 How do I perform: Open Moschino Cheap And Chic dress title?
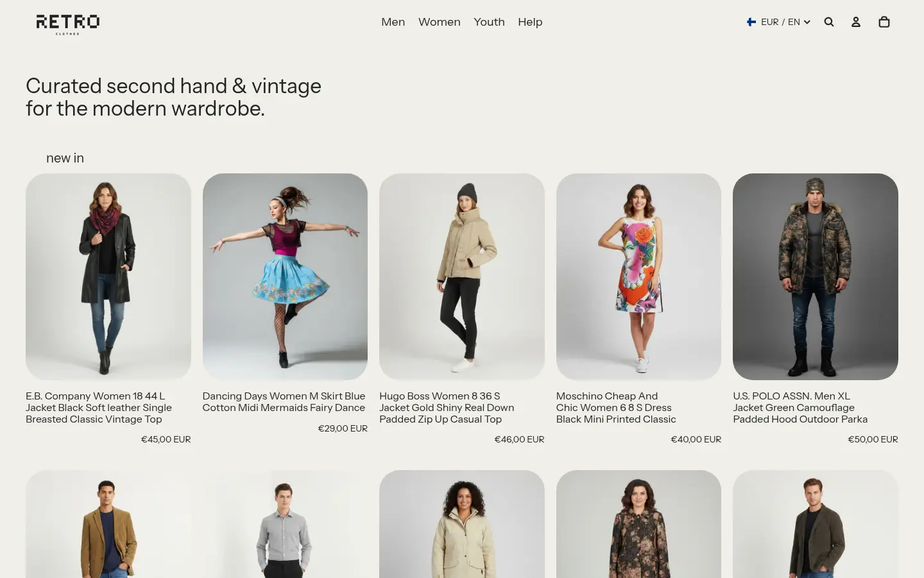616,408
